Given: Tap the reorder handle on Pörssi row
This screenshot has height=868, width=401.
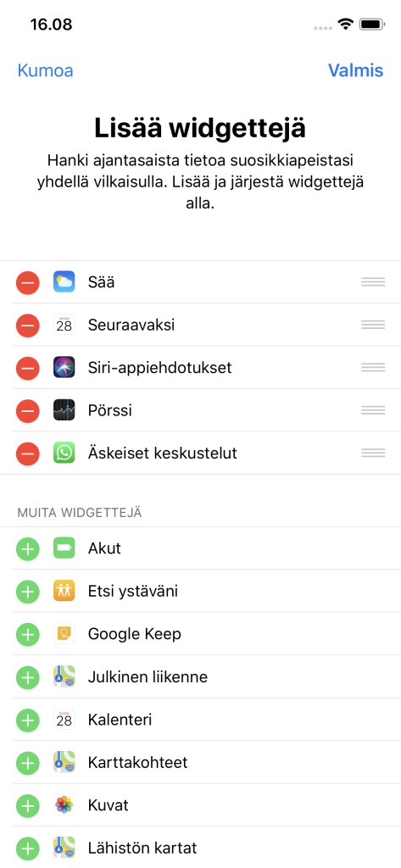Looking at the screenshot, I should tap(373, 411).
